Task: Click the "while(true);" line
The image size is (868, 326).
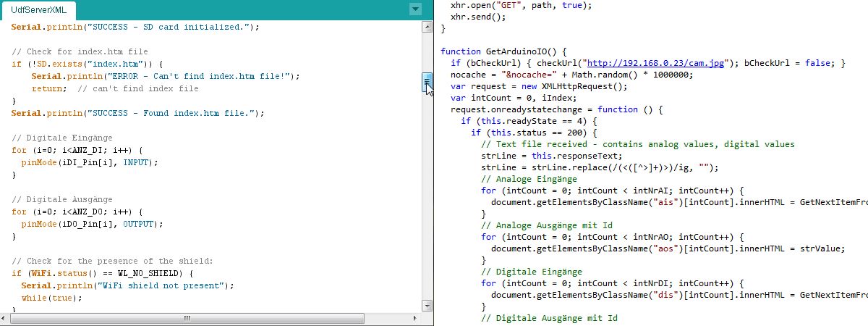Action: pos(51,298)
